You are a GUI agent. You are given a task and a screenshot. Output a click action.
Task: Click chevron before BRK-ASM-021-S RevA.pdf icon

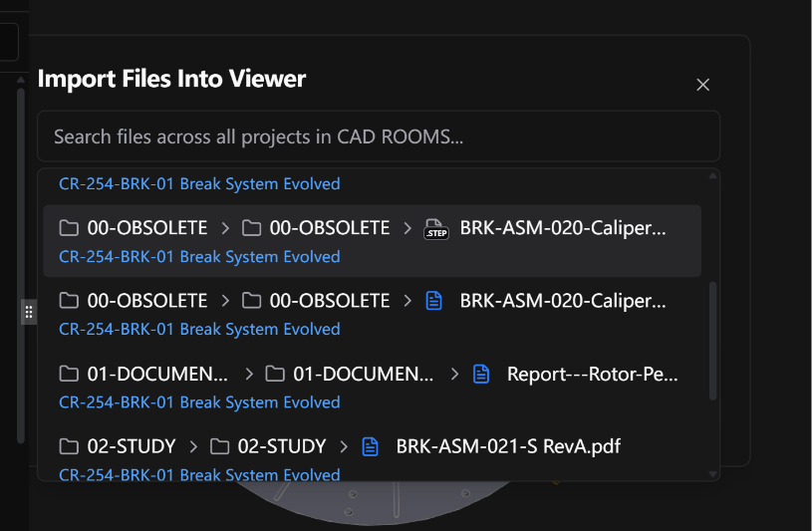pyautogui.click(x=344, y=446)
